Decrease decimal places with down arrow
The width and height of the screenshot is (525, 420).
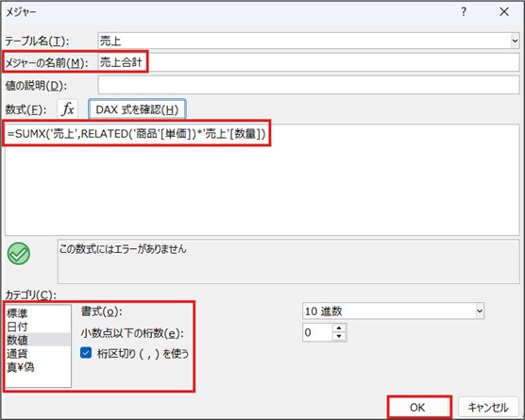click(x=339, y=336)
